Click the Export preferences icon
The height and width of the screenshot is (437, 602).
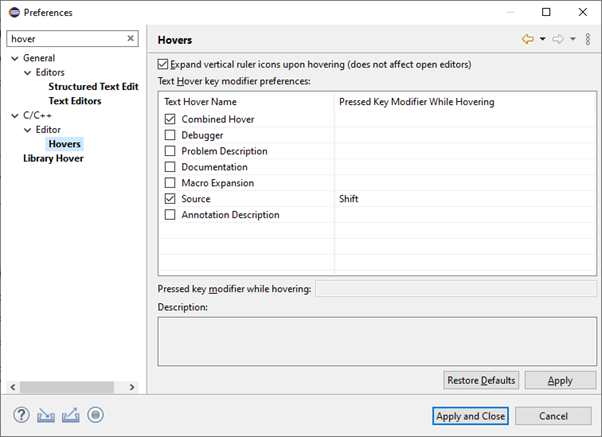[x=71, y=415]
